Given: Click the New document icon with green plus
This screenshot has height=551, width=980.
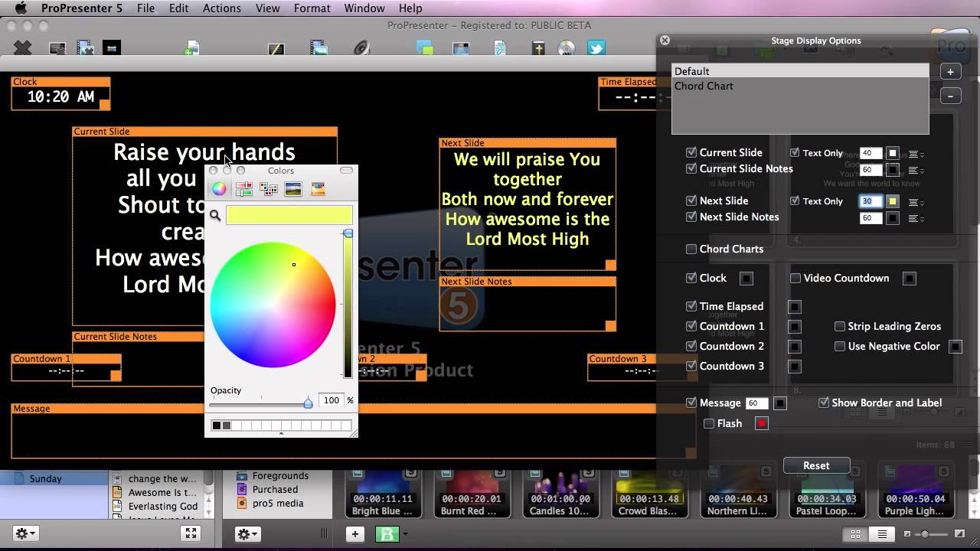Looking at the screenshot, I should point(191,48).
